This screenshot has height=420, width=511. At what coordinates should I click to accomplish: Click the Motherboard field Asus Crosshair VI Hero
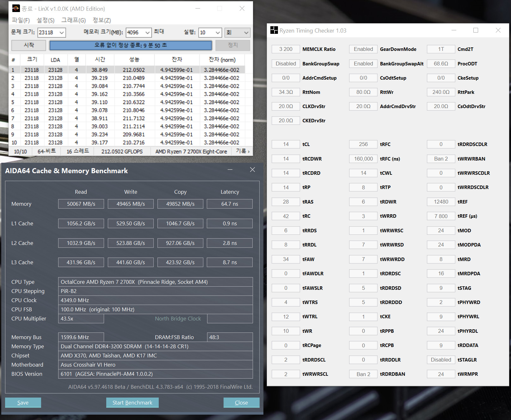pos(156,365)
